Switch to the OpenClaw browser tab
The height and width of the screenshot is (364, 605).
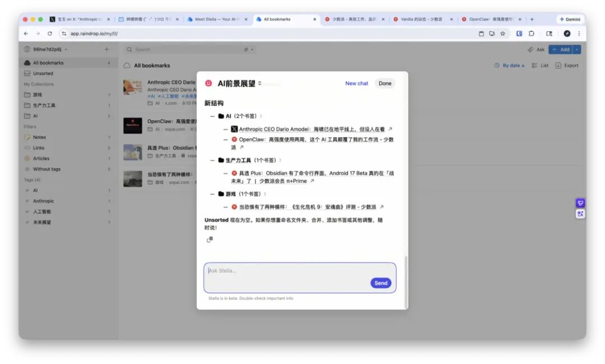click(491, 19)
